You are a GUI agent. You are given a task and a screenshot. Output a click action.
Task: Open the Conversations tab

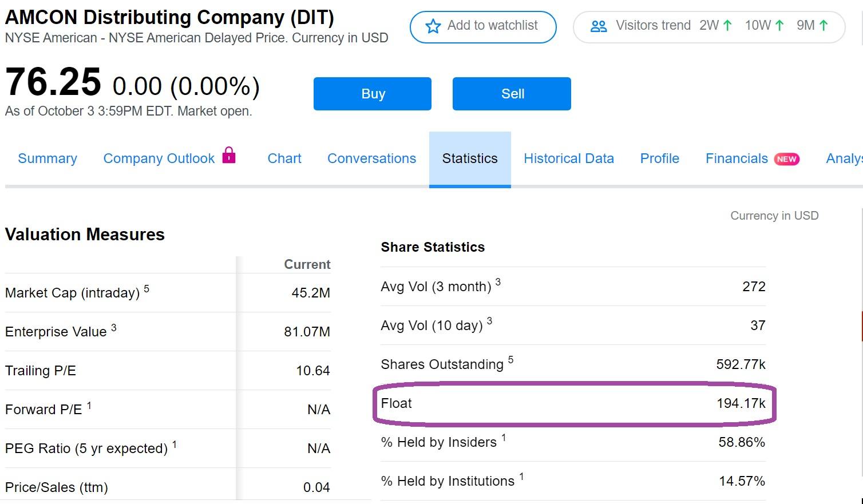pos(372,158)
